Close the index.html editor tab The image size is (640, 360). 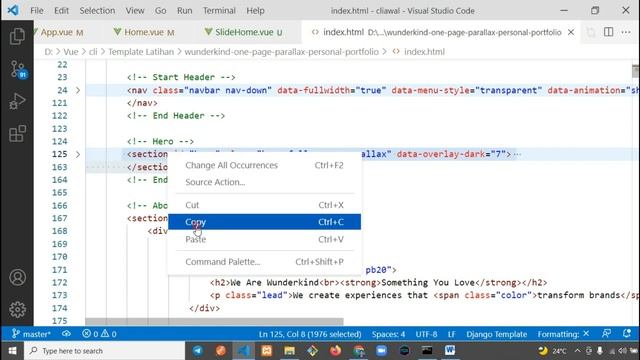(x=571, y=32)
